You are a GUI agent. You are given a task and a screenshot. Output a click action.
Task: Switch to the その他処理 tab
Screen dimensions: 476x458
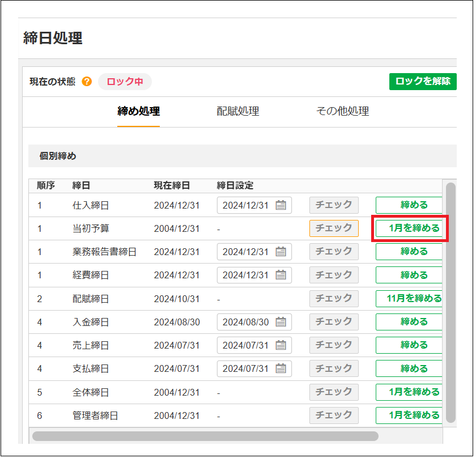[342, 112]
